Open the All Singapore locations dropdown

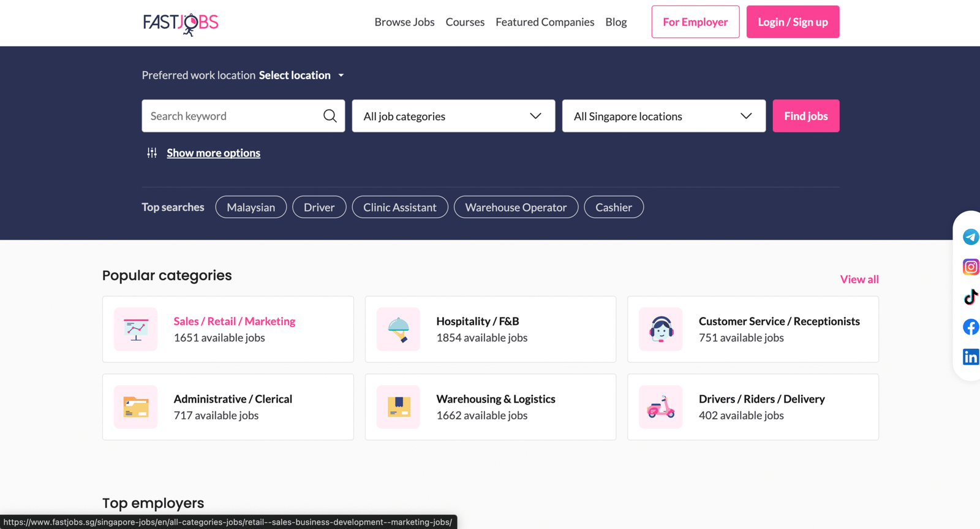pos(664,116)
